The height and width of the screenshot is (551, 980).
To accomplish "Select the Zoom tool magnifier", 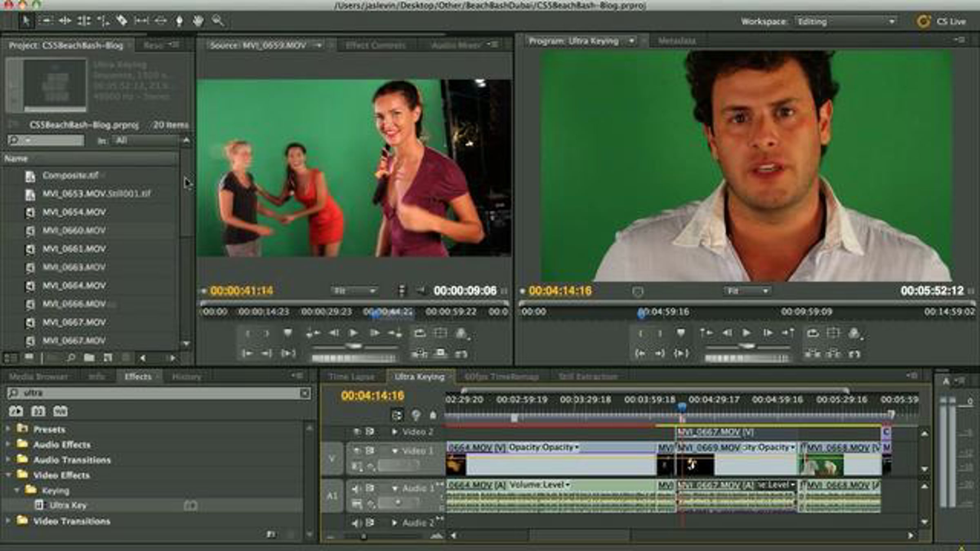I will coord(218,20).
